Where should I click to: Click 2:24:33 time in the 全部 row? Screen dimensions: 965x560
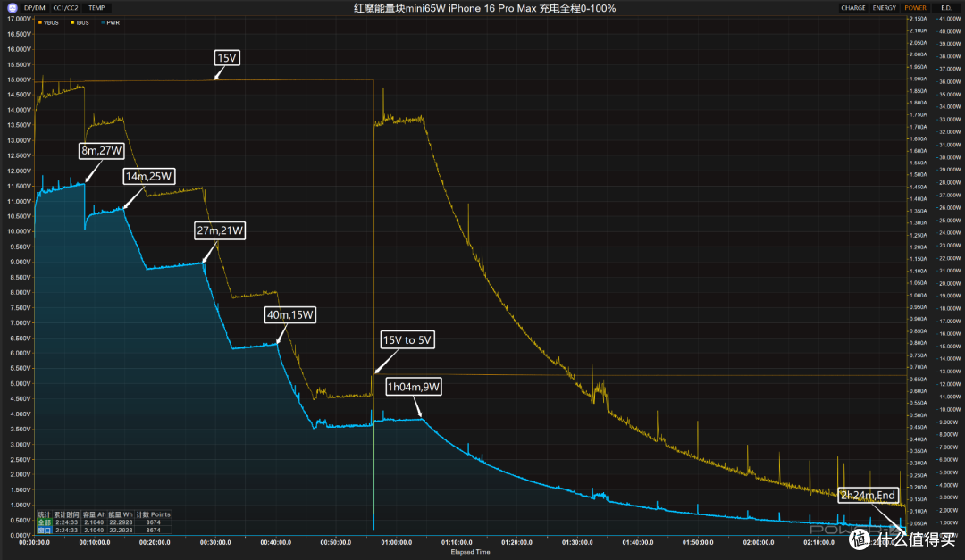66,522
